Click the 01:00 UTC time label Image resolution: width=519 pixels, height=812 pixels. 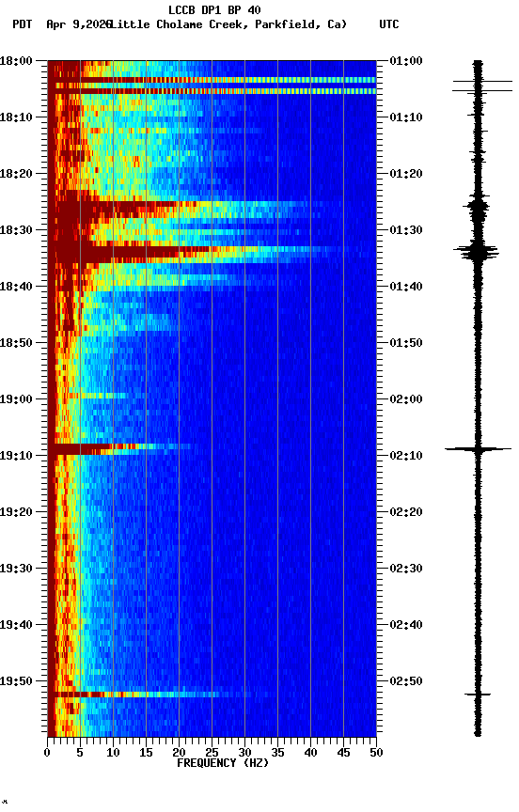point(406,61)
